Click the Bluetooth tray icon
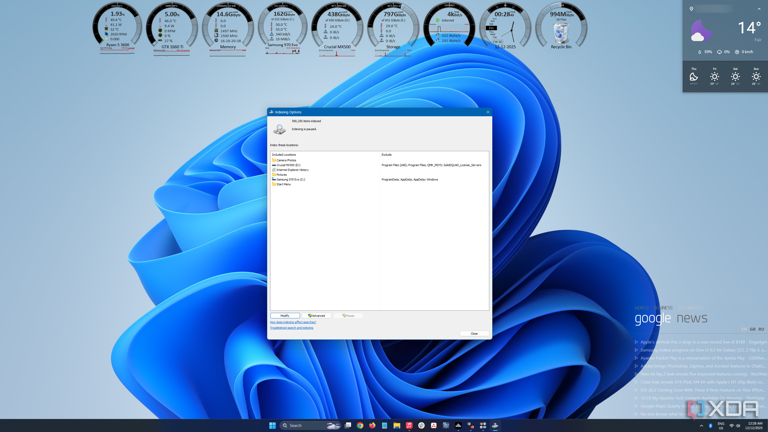768x432 pixels. (x=711, y=426)
